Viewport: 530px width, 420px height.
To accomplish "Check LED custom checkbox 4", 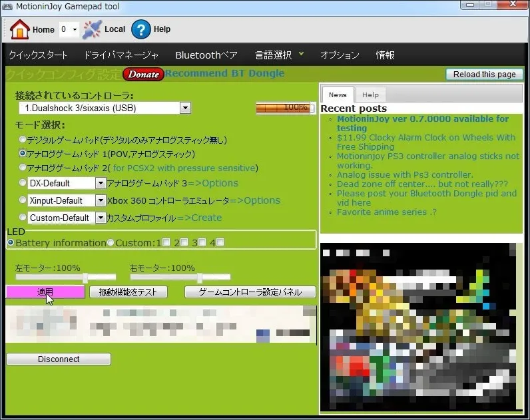I will [220, 242].
